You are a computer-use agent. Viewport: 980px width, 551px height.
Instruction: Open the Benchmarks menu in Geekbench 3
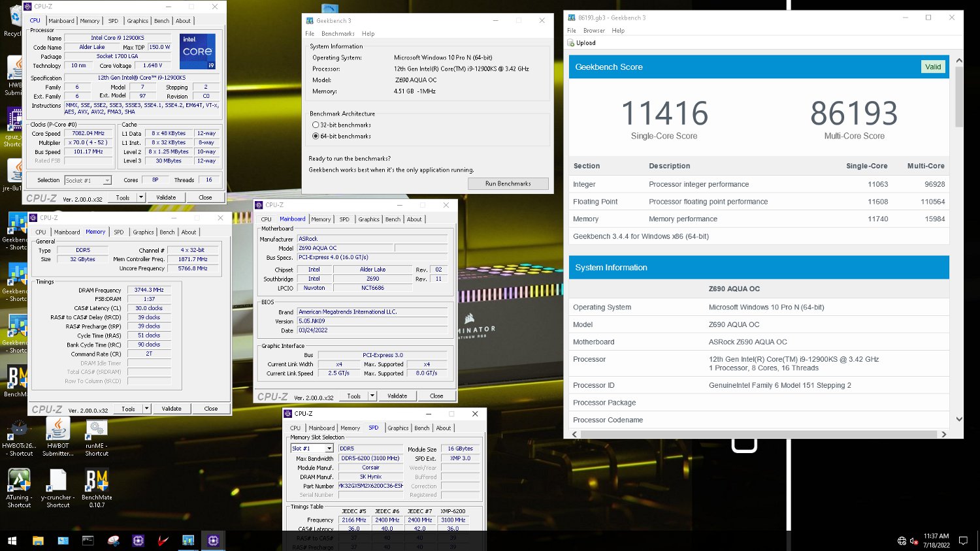[x=338, y=34]
